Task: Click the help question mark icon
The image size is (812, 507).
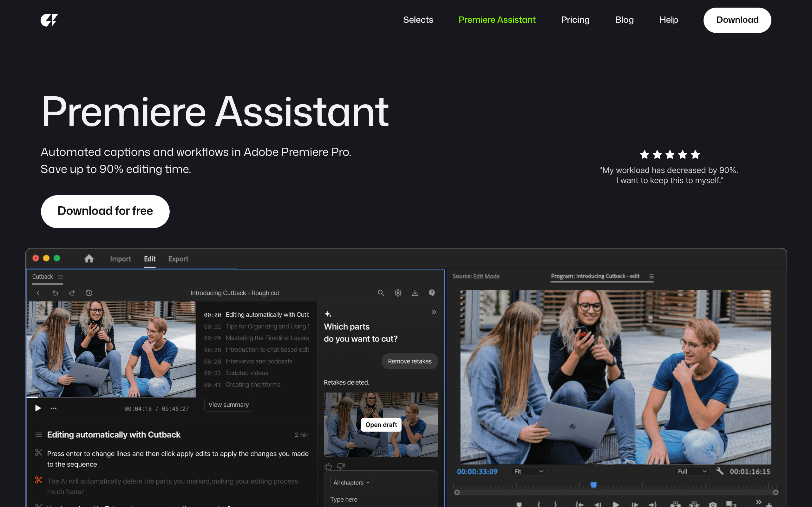Action: click(432, 293)
